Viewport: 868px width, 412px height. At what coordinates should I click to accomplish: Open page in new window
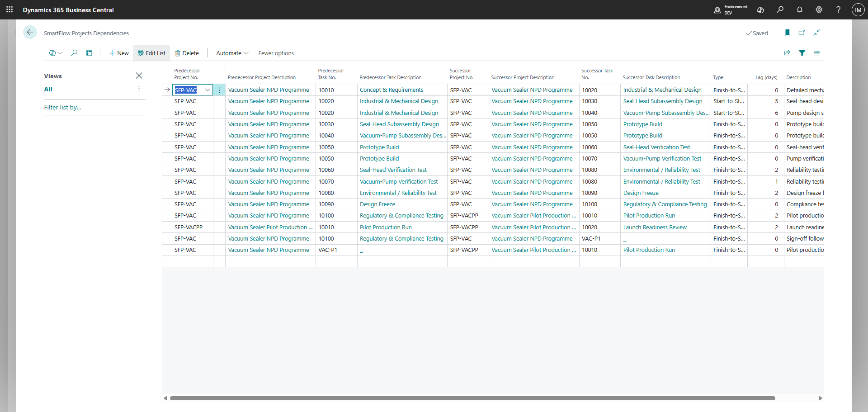[x=802, y=33]
